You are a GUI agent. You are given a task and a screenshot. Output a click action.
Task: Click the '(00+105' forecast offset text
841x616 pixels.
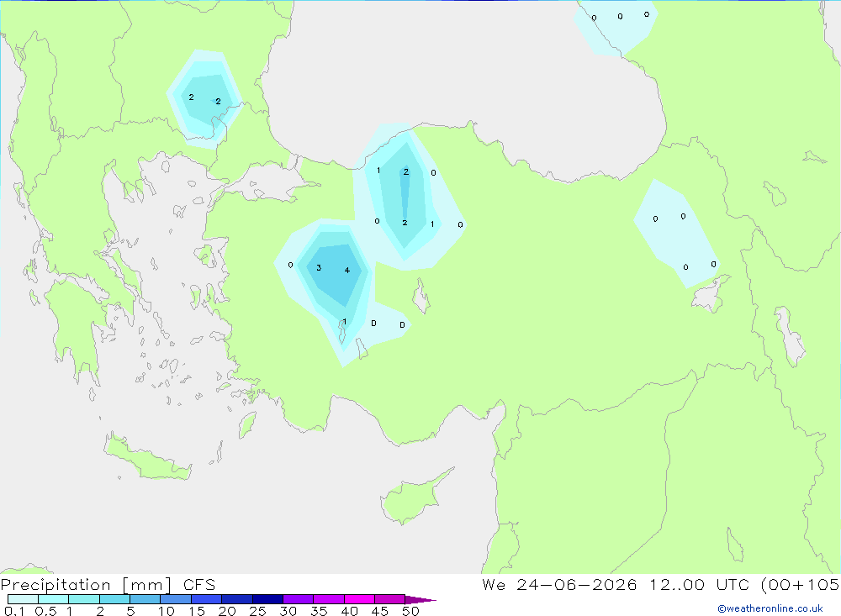[801, 585]
